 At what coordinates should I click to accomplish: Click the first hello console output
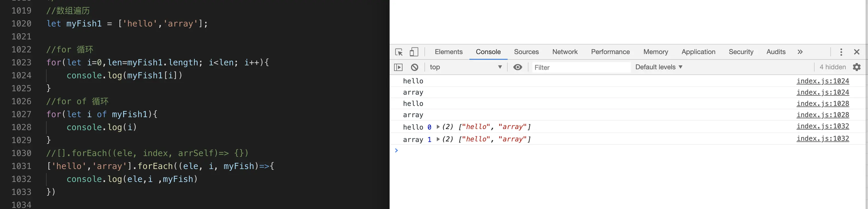point(413,81)
